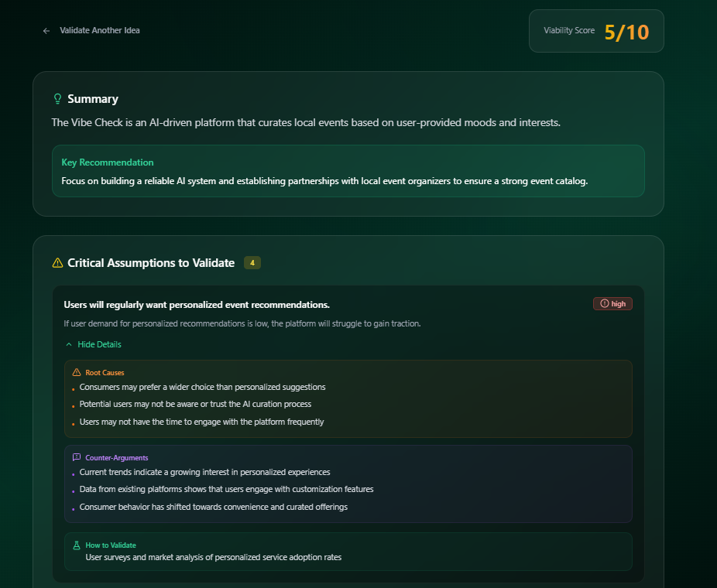The height and width of the screenshot is (588, 717).
Task: Collapse details with the Hide Details chevron
Action: (69, 344)
